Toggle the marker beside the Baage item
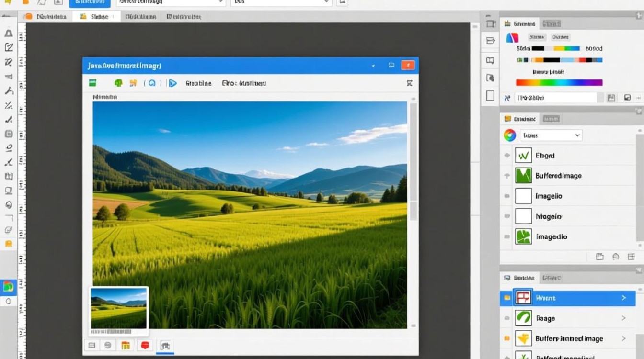644x359 pixels. (x=507, y=318)
